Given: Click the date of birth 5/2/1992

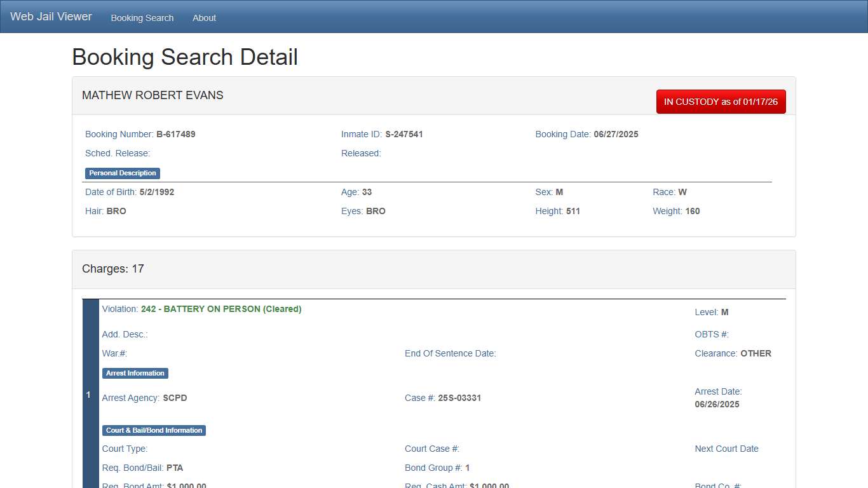Looking at the screenshot, I should click(x=156, y=192).
